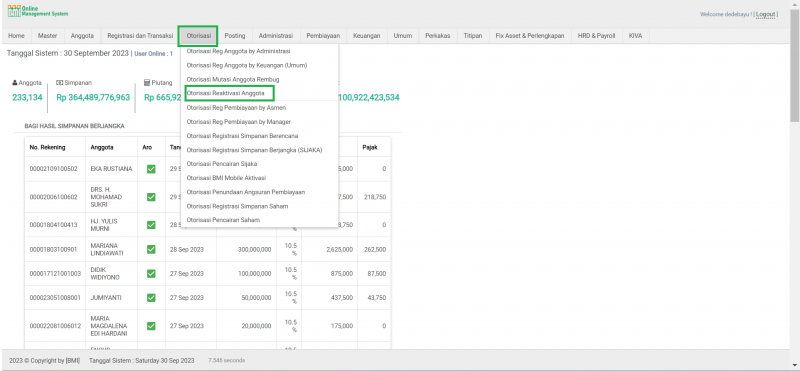The height and width of the screenshot is (371, 800).
Task: Click the Online Management System logo
Action: click(38, 11)
